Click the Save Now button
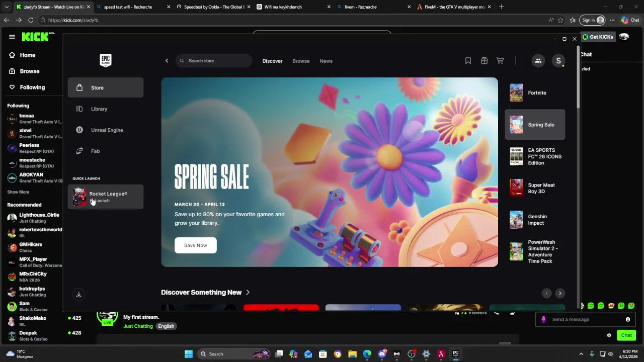The width and height of the screenshot is (644, 362). click(196, 245)
